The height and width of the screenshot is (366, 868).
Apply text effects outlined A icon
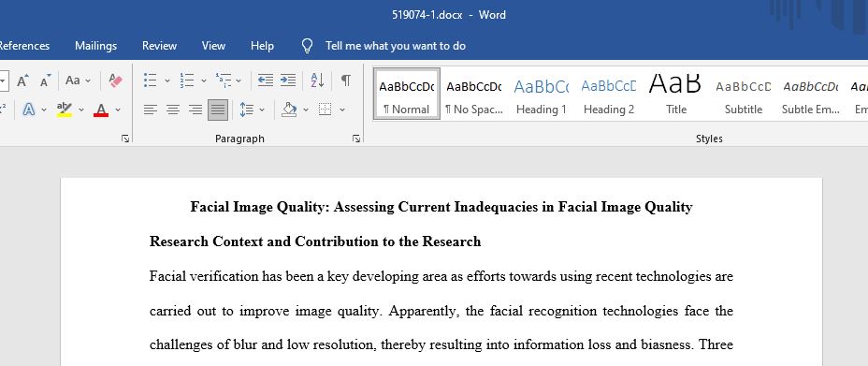click(x=29, y=110)
